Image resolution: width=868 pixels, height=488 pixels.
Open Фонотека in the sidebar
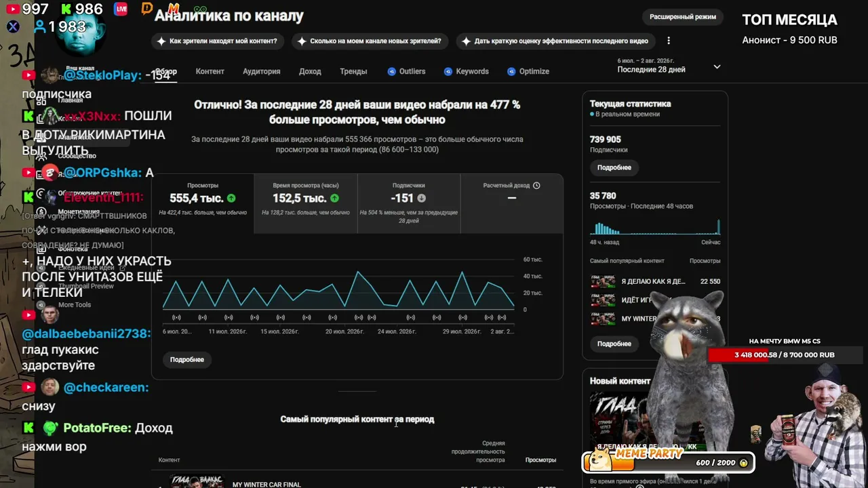pos(73,249)
